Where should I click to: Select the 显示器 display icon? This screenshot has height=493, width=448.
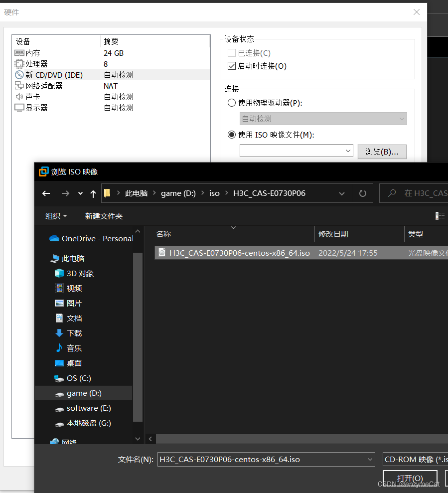(19, 108)
